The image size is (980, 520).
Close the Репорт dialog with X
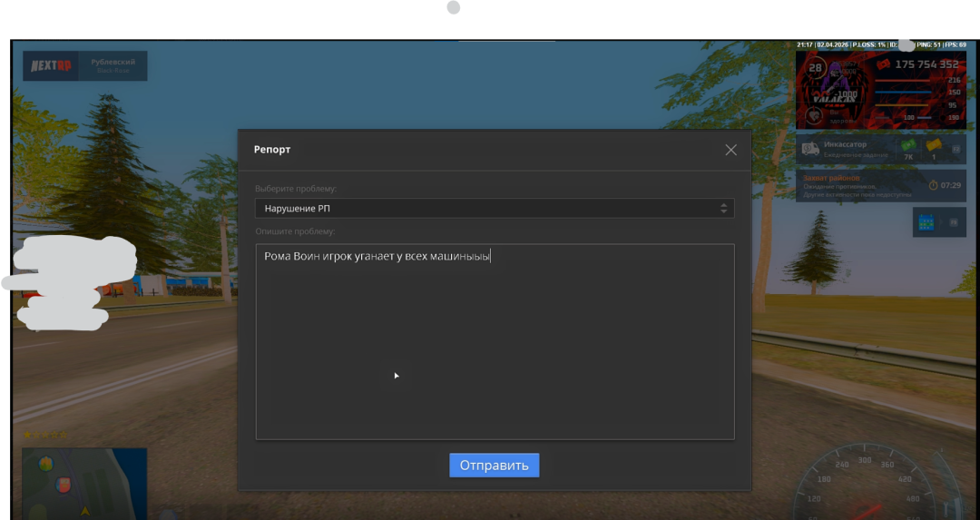tap(730, 150)
